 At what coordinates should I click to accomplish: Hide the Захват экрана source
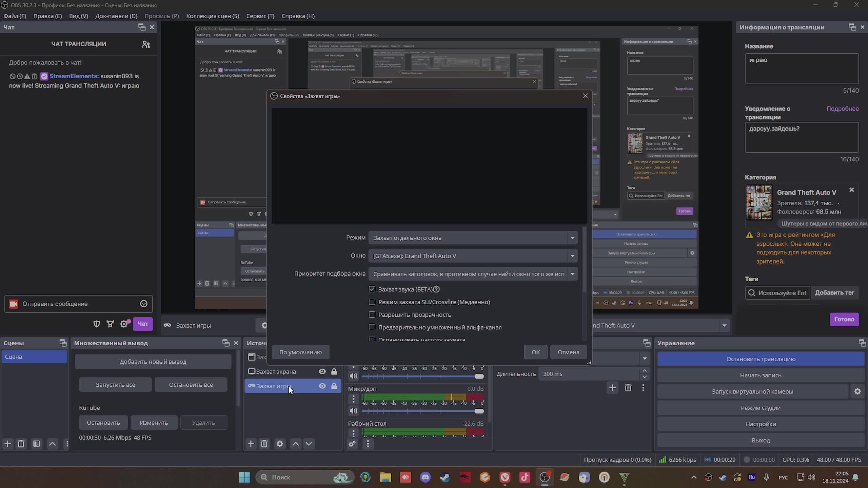(x=322, y=371)
